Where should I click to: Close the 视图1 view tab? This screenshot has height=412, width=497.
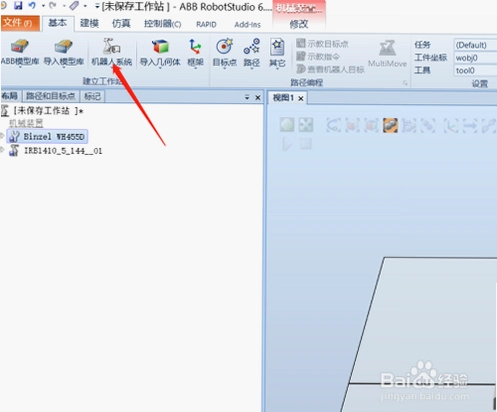[301, 98]
